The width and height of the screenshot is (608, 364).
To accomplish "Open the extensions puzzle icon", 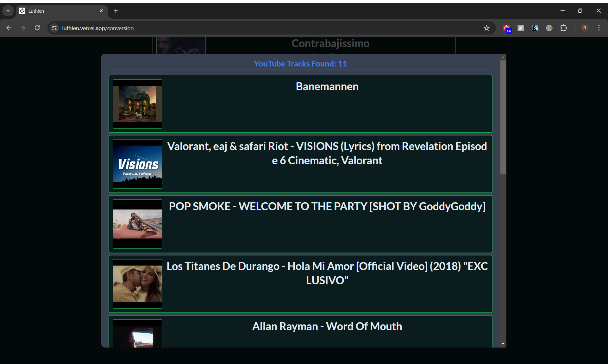I will (563, 28).
